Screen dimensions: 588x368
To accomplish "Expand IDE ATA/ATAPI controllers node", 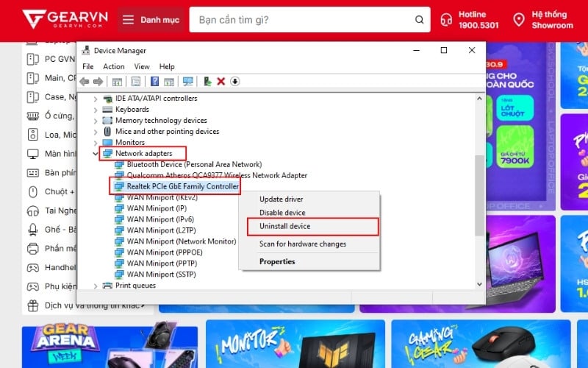I will tap(96, 99).
